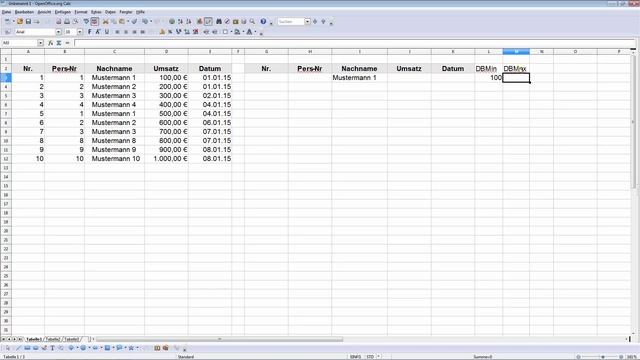640x360 pixels.
Task: Open Find and Replace binoculars icon
Action: point(219,21)
